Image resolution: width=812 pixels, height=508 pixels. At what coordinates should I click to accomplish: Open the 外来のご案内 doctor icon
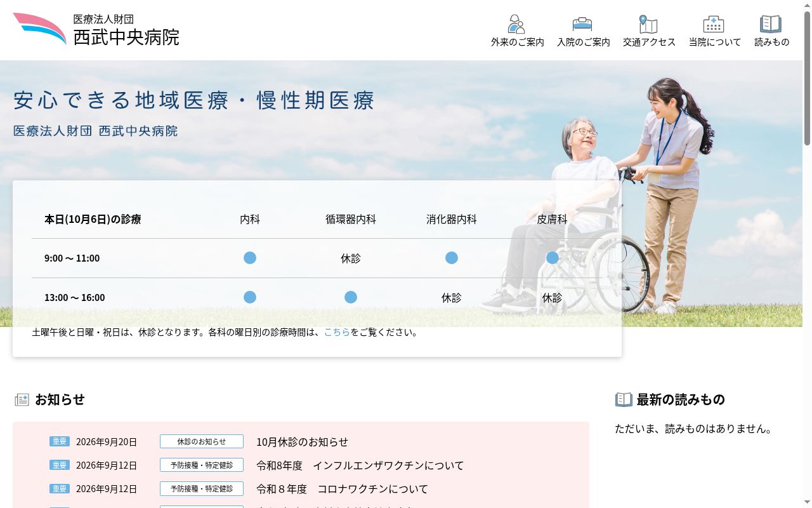click(517, 24)
